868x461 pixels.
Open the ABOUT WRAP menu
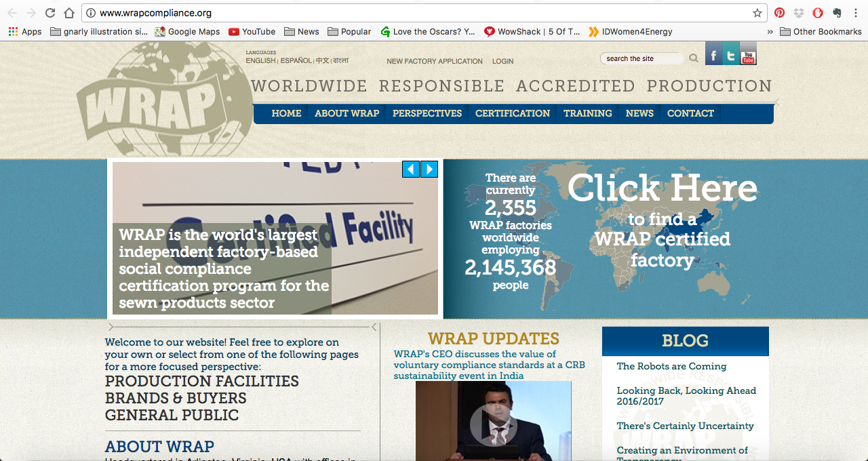[347, 113]
